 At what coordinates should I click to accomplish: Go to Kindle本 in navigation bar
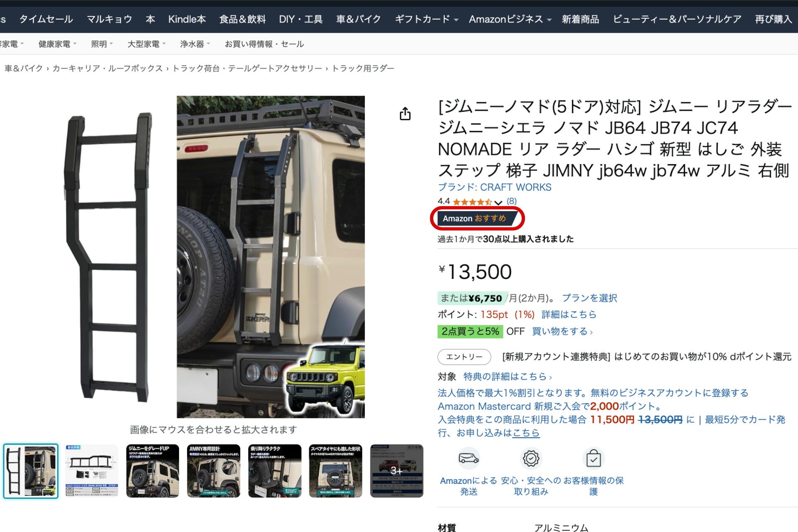coord(187,19)
